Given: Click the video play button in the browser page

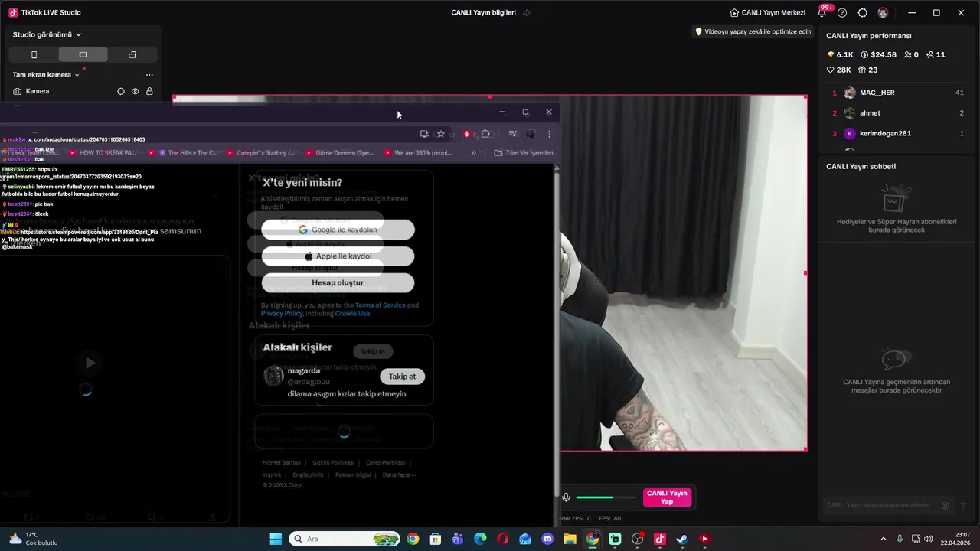Looking at the screenshot, I should pos(90,363).
